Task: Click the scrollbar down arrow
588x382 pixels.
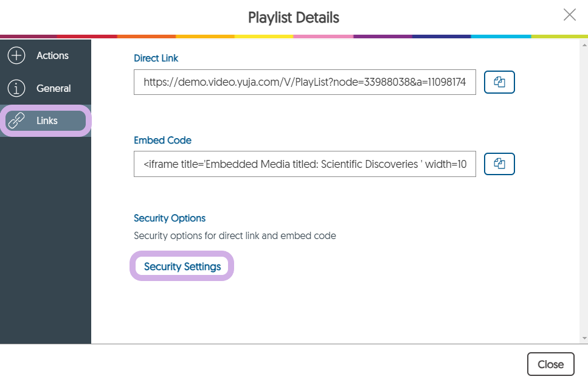Action: pyautogui.click(x=584, y=338)
